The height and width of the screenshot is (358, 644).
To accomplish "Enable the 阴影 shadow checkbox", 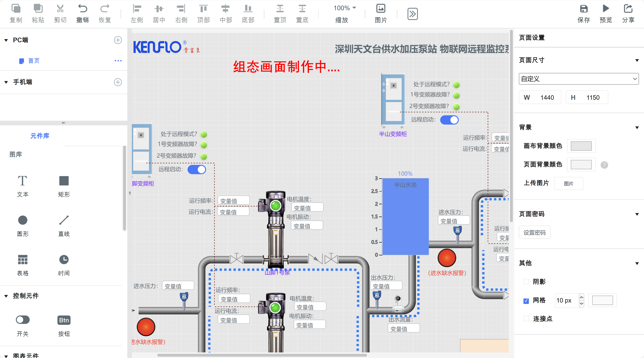I will (526, 282).
